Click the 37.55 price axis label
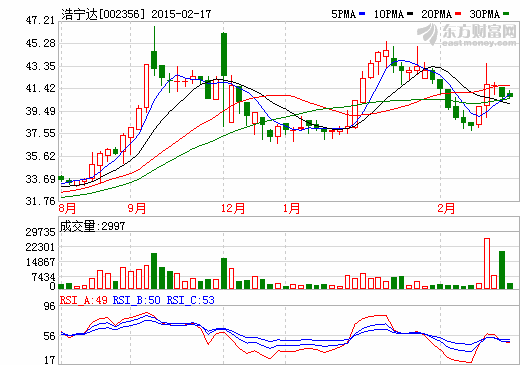The width and height of the screenshot is (520, 365). tap(40, 133)
